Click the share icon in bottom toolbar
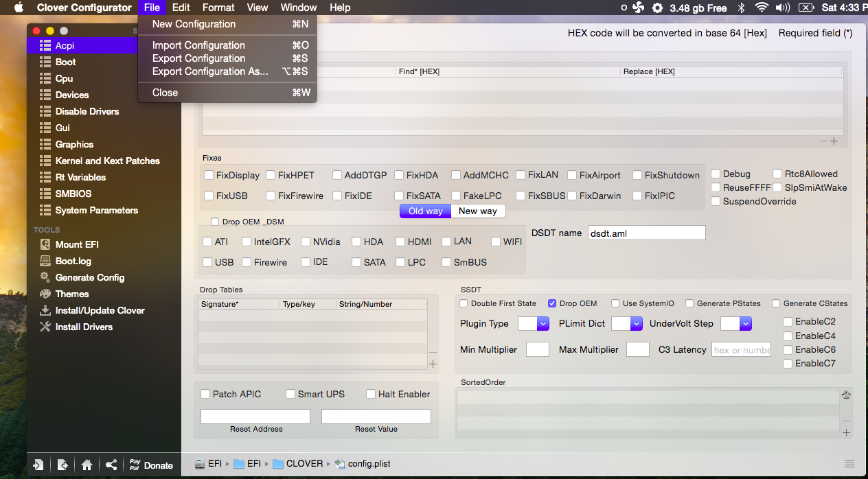This screenshot has width=868, height=479. click(111, 465)
